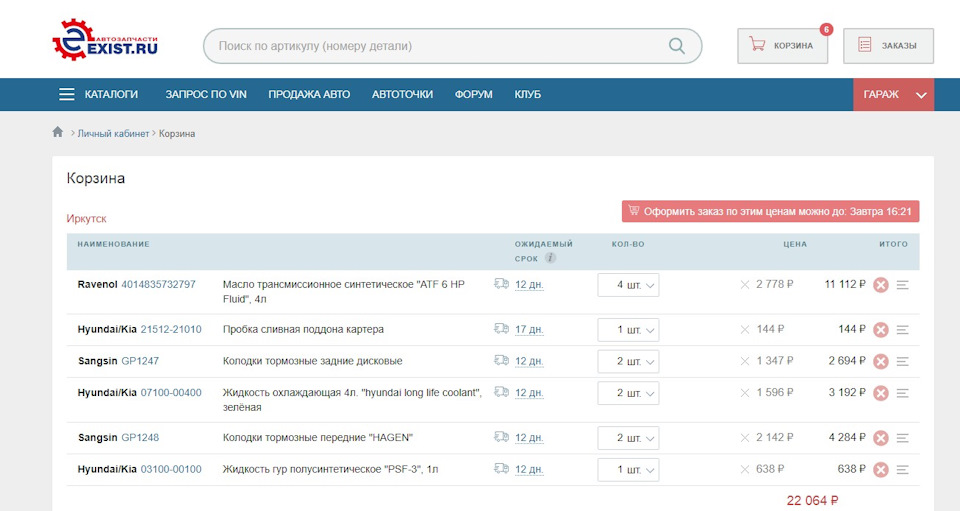
Task: Click delivery truck icon in GP1247 row
Action: [501, 360]
